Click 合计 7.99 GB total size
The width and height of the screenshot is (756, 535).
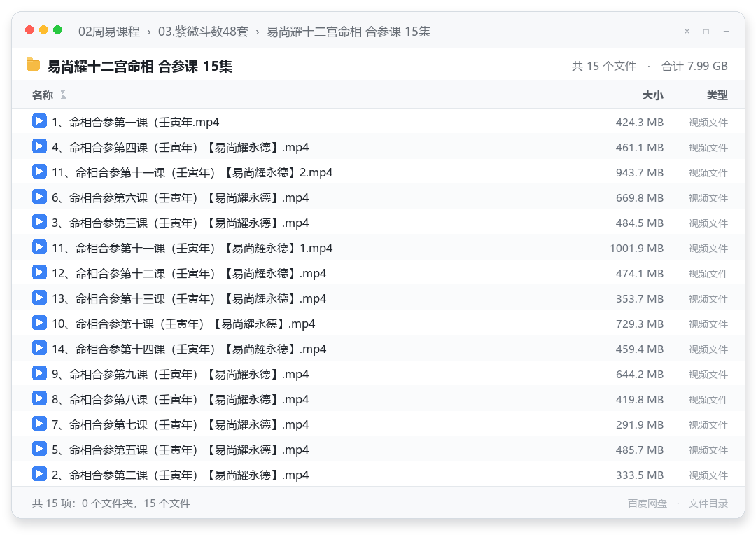[x=694, y=66]
